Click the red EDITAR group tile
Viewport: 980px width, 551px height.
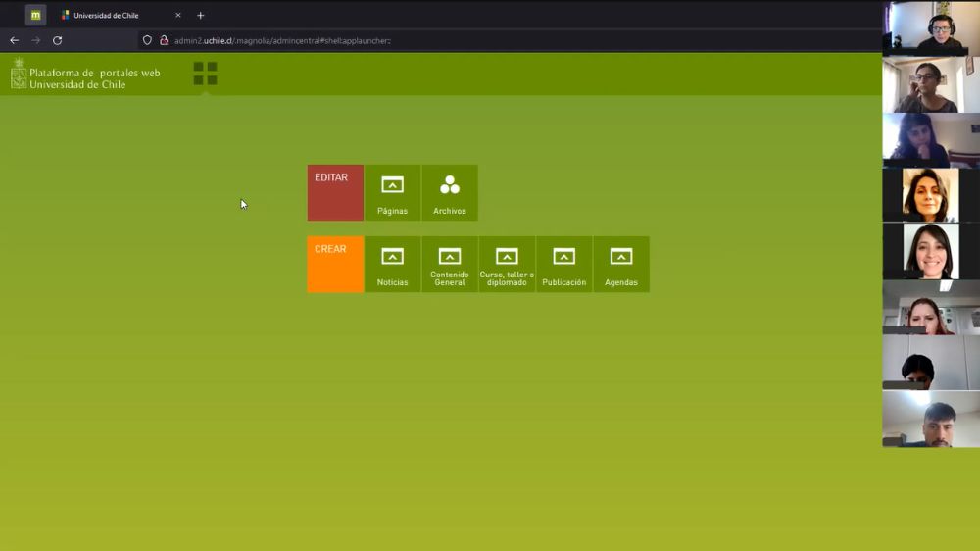[335, 192]
